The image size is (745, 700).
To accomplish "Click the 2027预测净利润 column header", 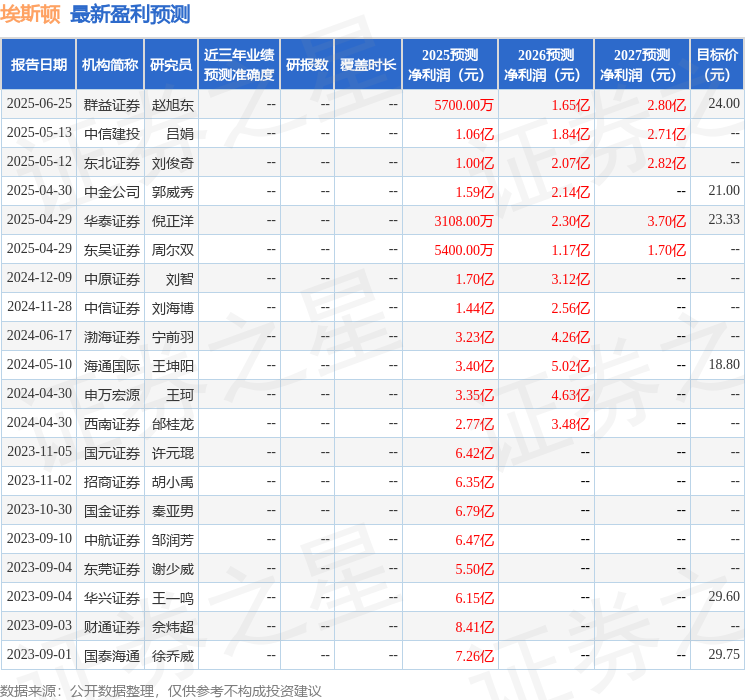I will click(x=642, y=65).
